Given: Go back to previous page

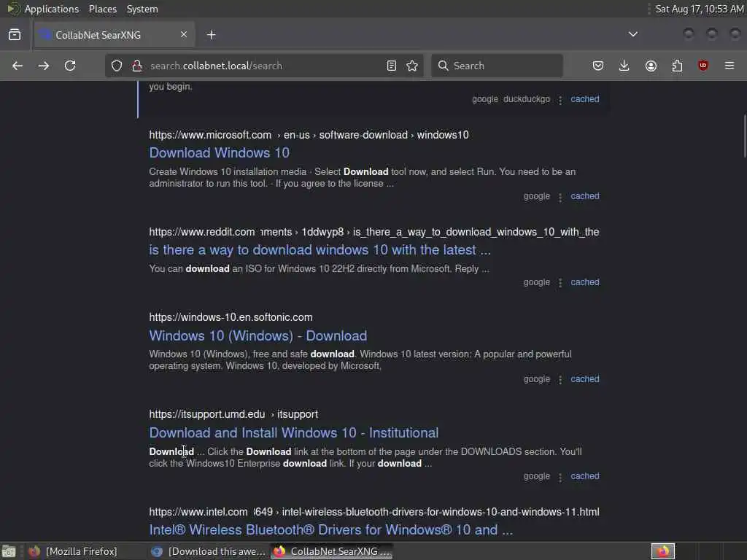Looking at the screenshot, I should [x=18, y=66].
